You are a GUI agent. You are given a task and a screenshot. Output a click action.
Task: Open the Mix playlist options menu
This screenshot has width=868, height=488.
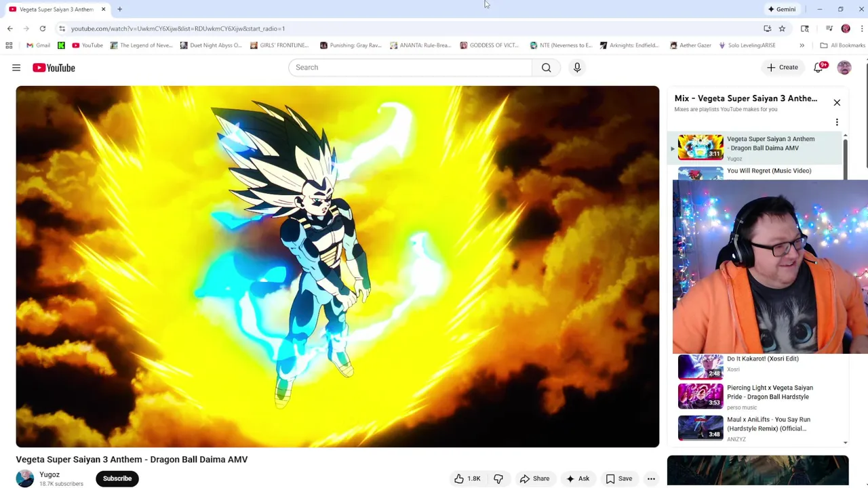(x=837, y=123)
